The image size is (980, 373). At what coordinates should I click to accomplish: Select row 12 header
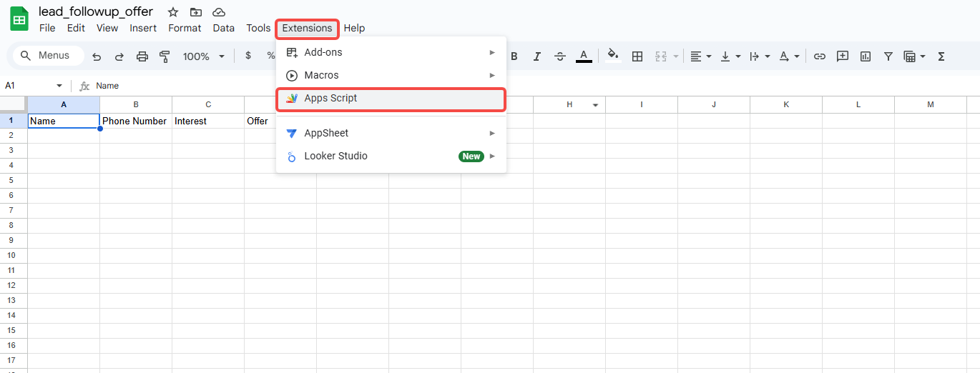(14, 285)
